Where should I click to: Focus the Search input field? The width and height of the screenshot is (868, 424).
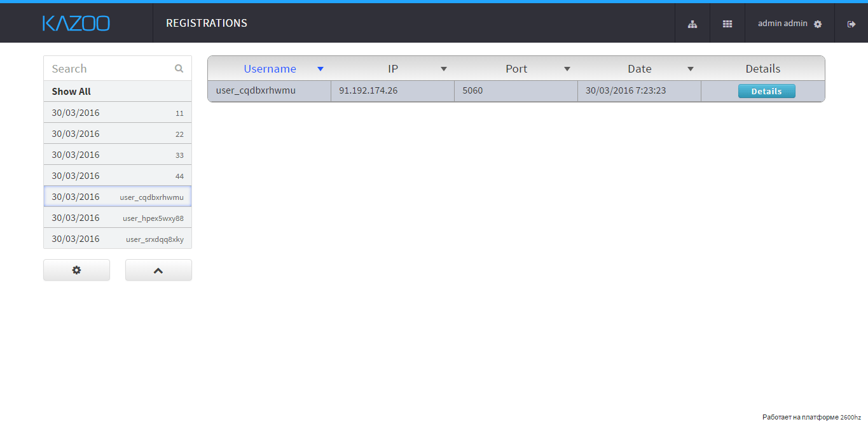coord(108,69)
